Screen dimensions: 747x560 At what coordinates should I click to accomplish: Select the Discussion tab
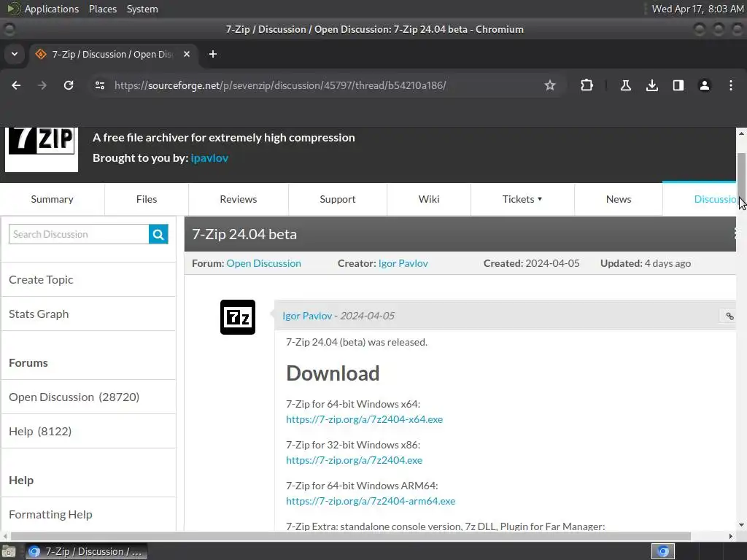click(700, 199)
